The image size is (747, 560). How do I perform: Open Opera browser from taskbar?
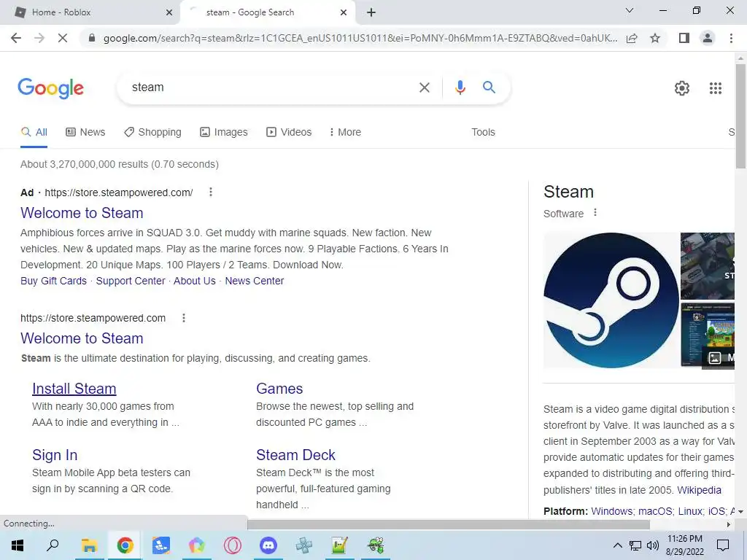(233, 545)
